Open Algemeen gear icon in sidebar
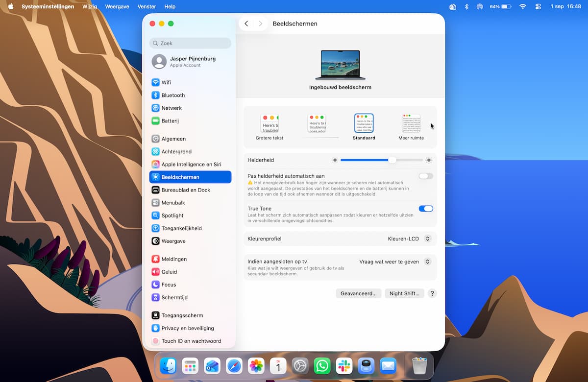Image resolution: width=588 pixels, height=382 pixels. [x=155, y=139]
